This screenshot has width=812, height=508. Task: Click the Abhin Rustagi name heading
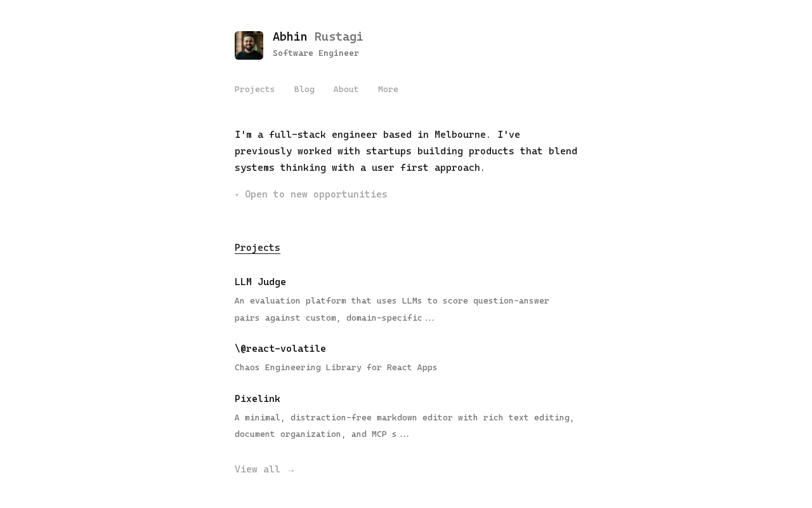coord(318,37)
